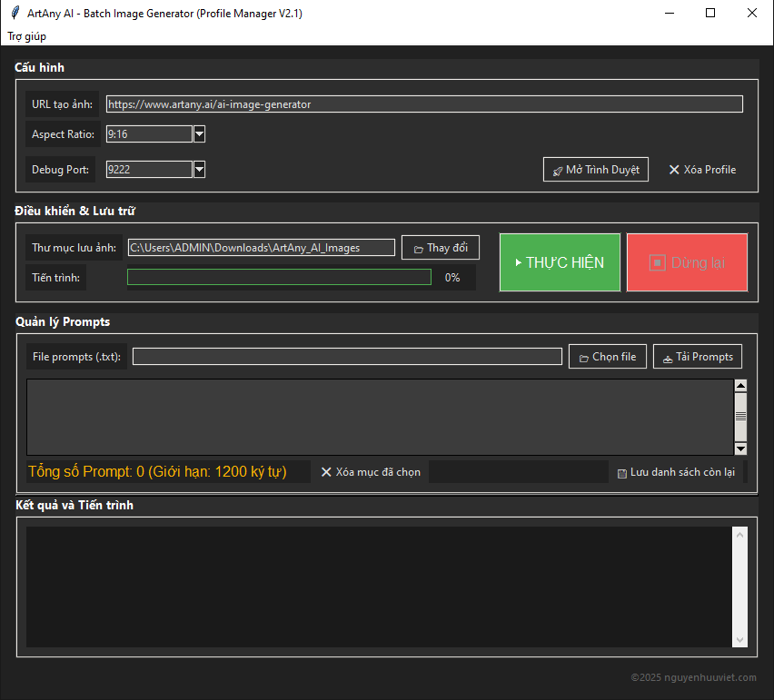Click the Aspect Ratio 9:16 combo box field
The image size is (774, 700).
tap(149, 133)
